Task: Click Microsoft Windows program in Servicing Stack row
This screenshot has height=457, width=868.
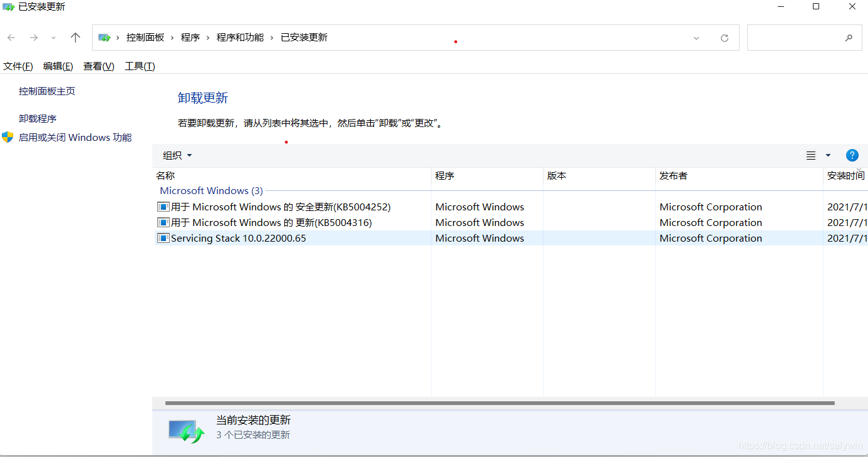Action: point(480,238)
